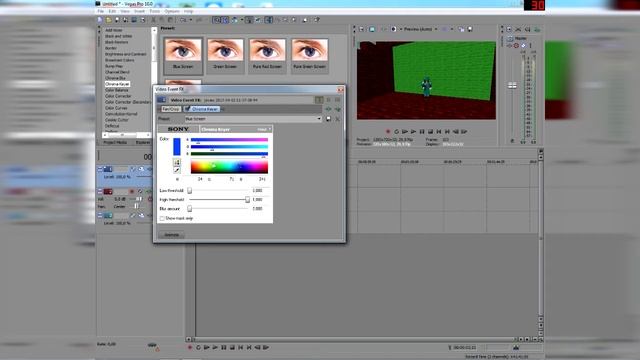
Task: Open the Options menu
Action: click(172, 11)
